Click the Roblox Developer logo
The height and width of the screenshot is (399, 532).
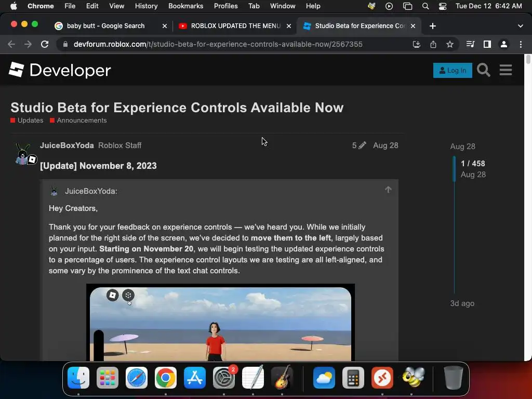click(x=60, y=70)
